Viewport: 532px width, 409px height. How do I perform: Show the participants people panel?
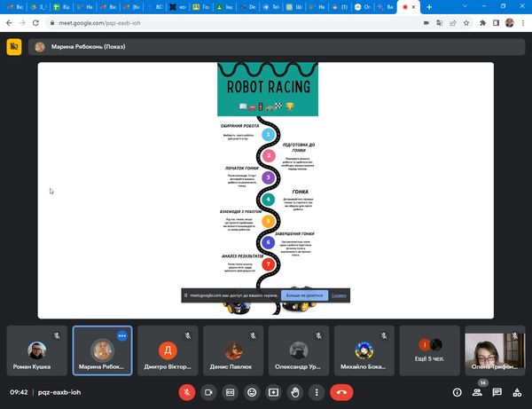point(478,391)
